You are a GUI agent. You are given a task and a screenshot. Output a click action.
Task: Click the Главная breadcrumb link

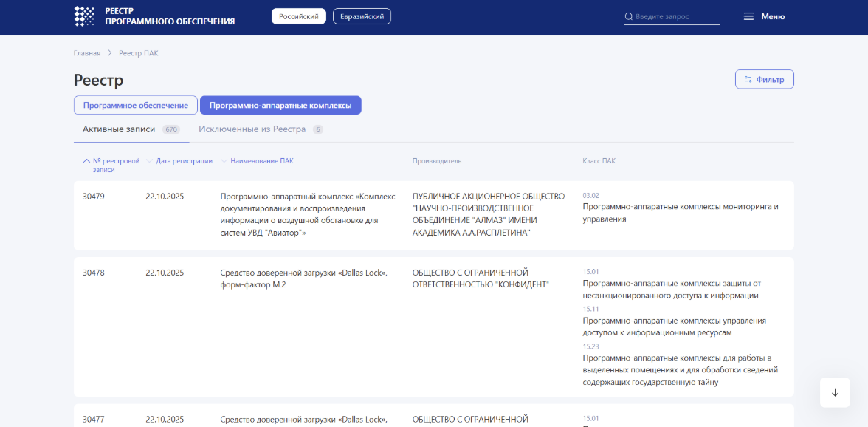point(87,52)
